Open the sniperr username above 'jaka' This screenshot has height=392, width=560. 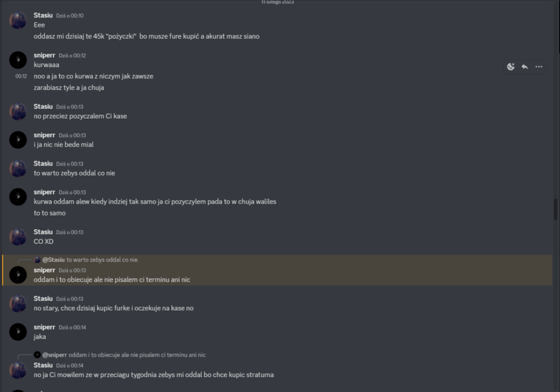(x=44, y=328)
